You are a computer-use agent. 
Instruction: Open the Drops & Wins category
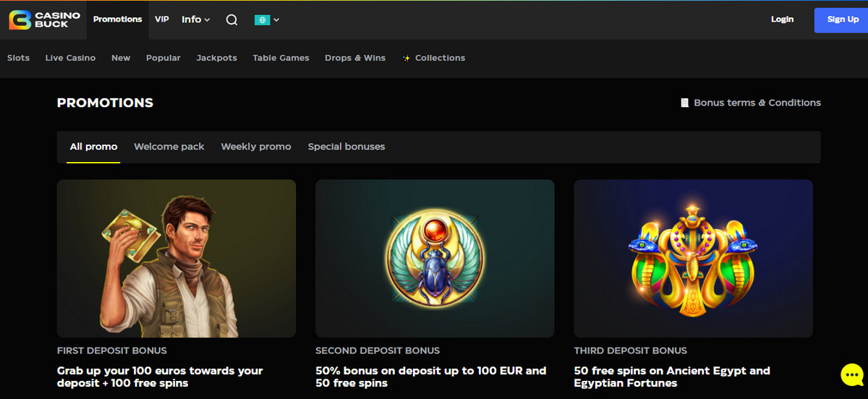355,58
